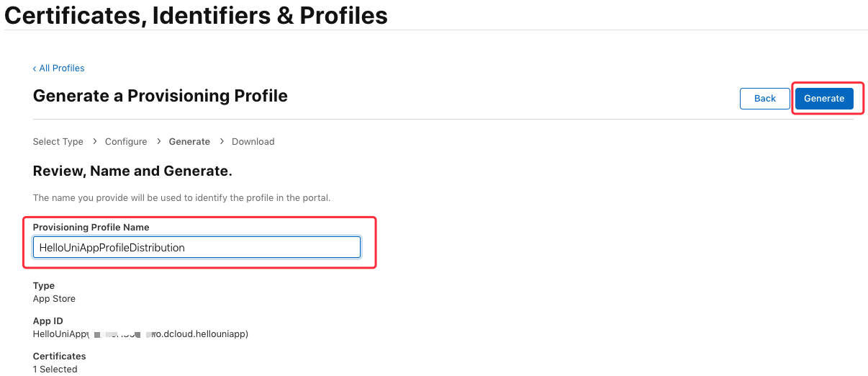Click the 'Certificates, Identifiers & Profiles' page title
Viewport: 868px width, 376px height.
pos(196,15)
